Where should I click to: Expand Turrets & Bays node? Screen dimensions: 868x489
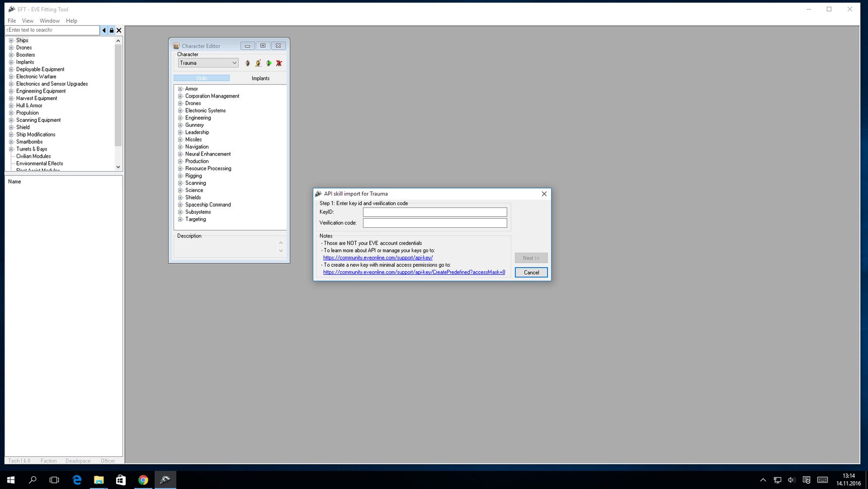[x=11, y=149]
